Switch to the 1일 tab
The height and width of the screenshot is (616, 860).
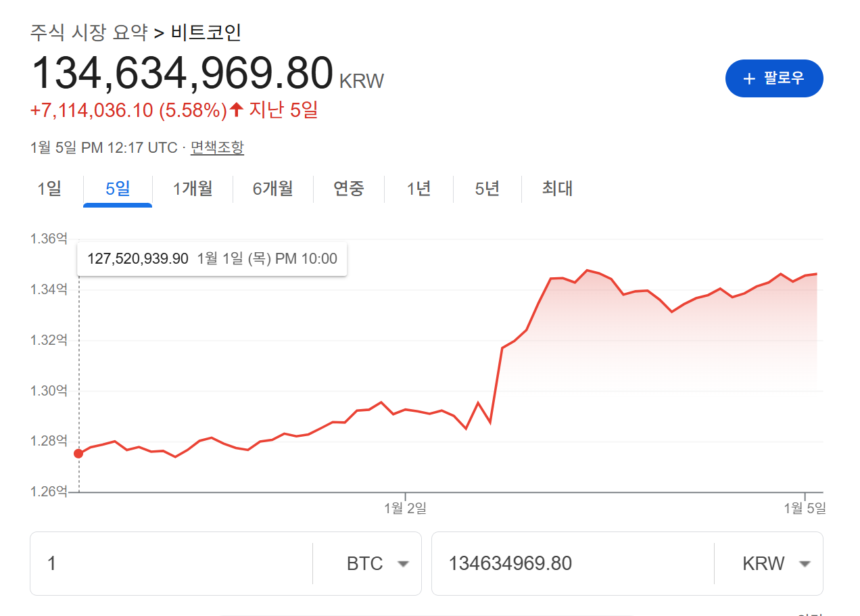[x=49, y=189]
